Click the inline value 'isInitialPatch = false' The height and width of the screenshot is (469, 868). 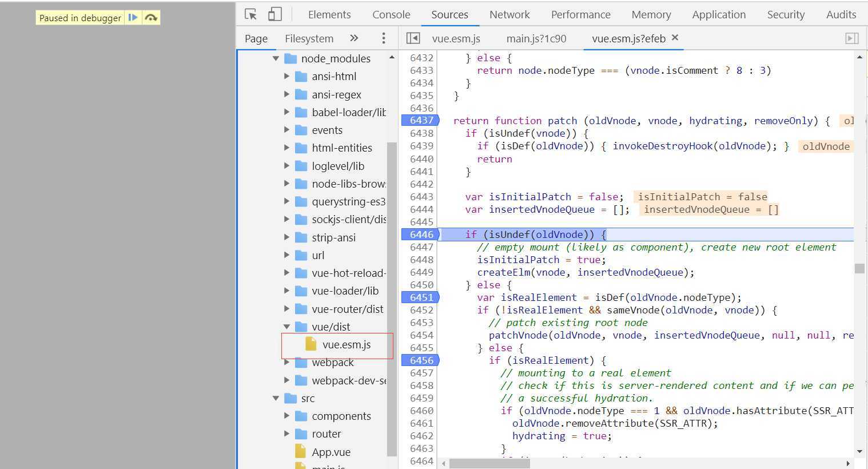tap(702, 197)
